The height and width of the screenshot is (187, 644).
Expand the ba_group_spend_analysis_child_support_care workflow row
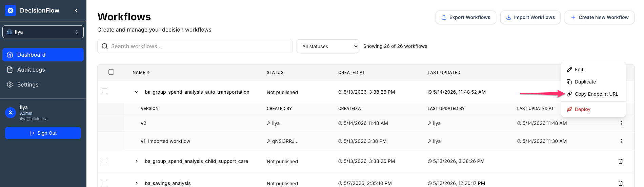tap(137, 161)
